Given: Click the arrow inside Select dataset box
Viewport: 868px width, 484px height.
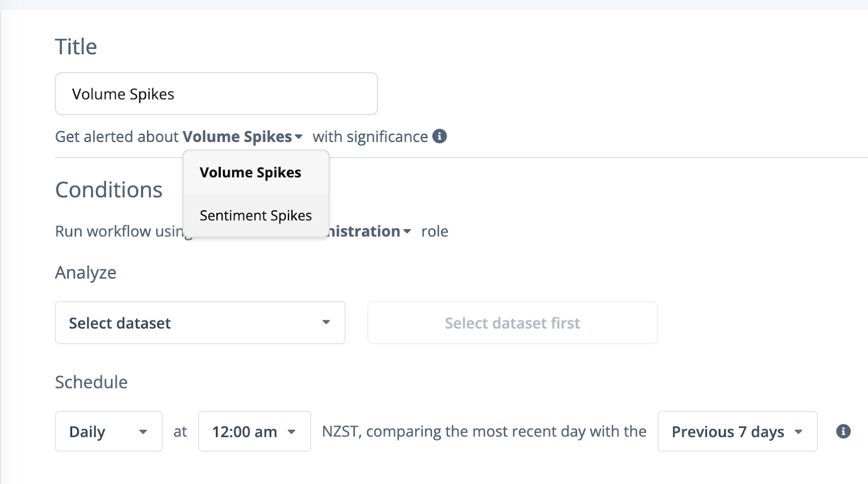Looking at the screenshot, I should point(326,322).
